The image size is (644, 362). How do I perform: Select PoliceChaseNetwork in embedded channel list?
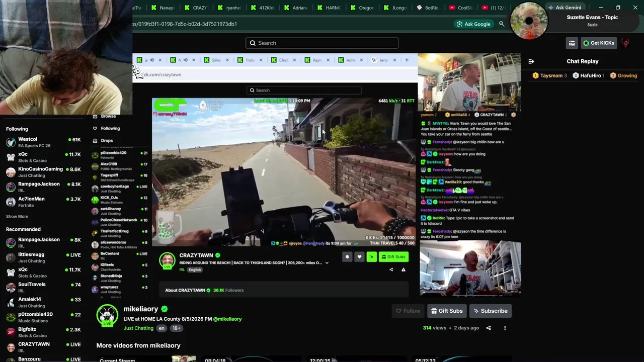click(x=120, y=222)
